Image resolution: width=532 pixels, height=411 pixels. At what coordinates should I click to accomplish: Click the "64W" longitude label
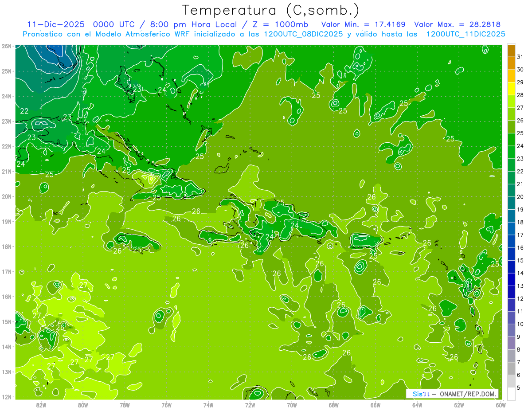(x=417, y=405)
